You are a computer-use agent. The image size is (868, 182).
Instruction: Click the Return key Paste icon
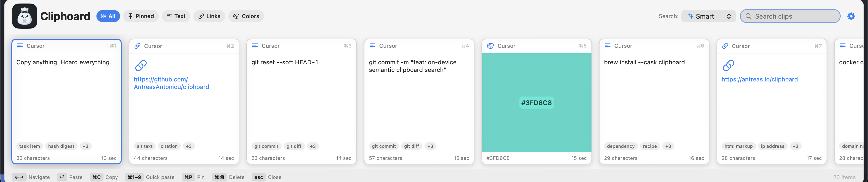[62, 177]
